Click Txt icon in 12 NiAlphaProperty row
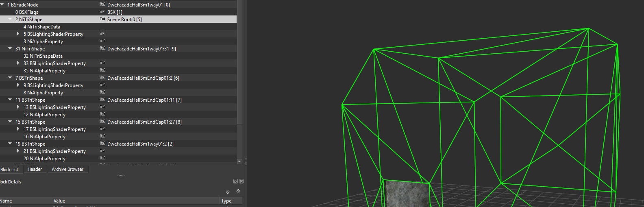Image resolution: width=644 pixels, height=207 pixels. tap(102, 114)
